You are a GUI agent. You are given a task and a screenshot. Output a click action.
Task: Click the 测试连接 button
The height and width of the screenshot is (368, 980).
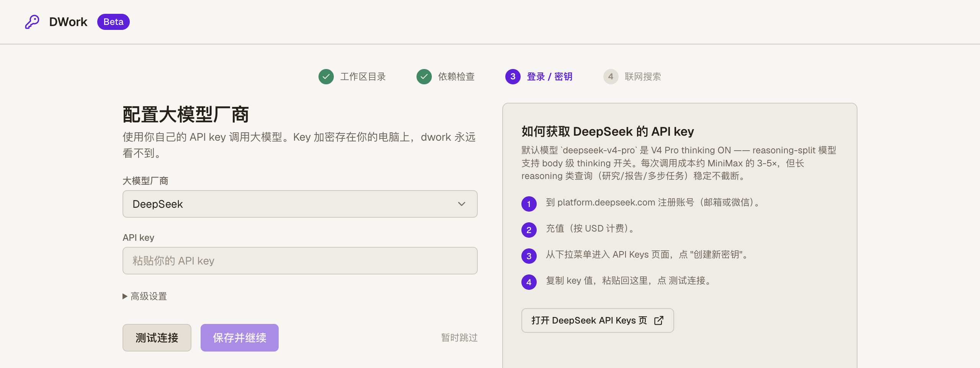click(x=157, y=338)
